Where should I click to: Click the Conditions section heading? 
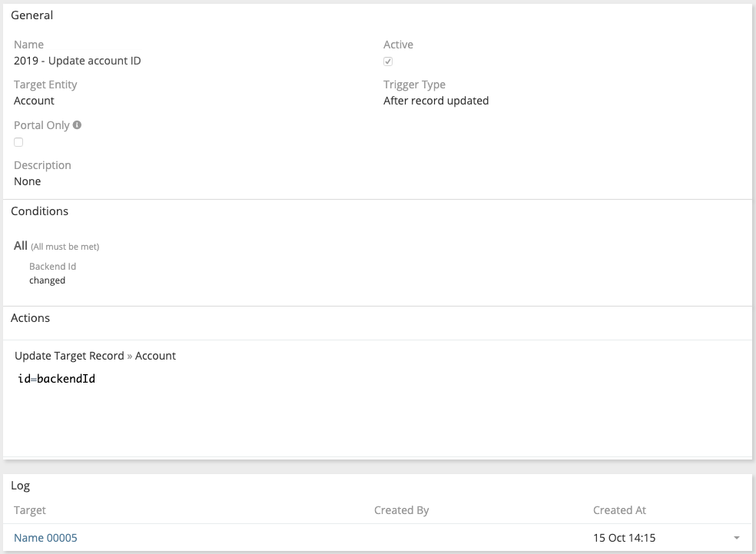click(39, 211)
